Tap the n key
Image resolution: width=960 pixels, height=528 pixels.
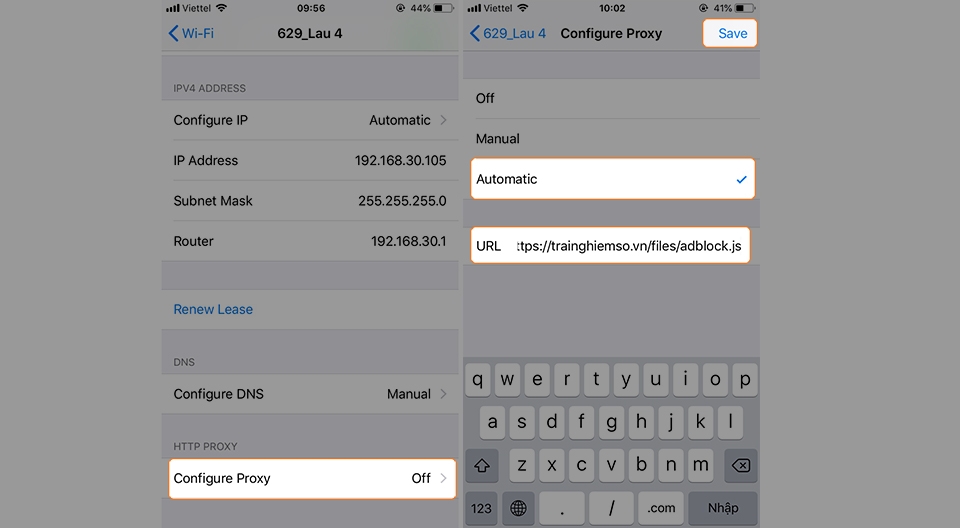(670, 465)
